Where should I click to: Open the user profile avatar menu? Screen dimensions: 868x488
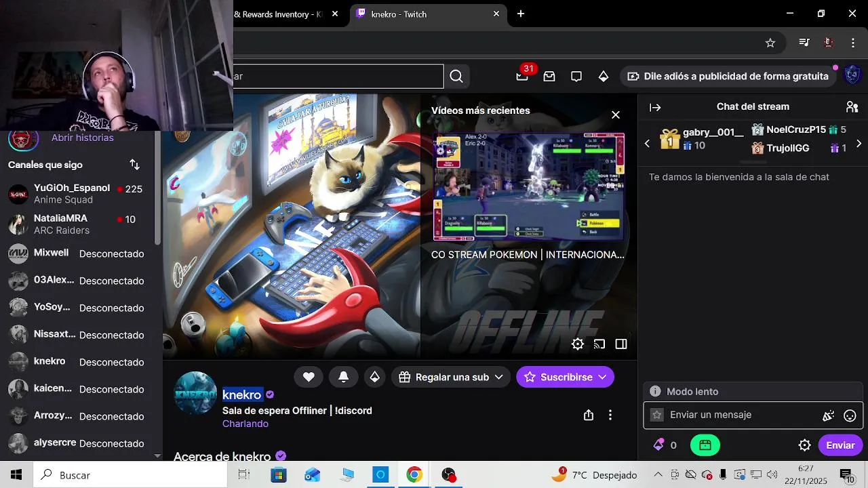point(852,75)
